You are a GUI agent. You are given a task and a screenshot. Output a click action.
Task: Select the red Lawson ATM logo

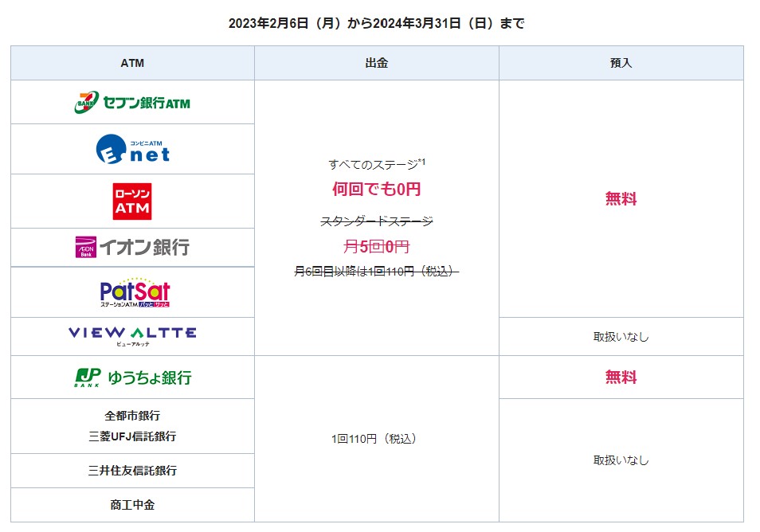(x=132, y=201)
